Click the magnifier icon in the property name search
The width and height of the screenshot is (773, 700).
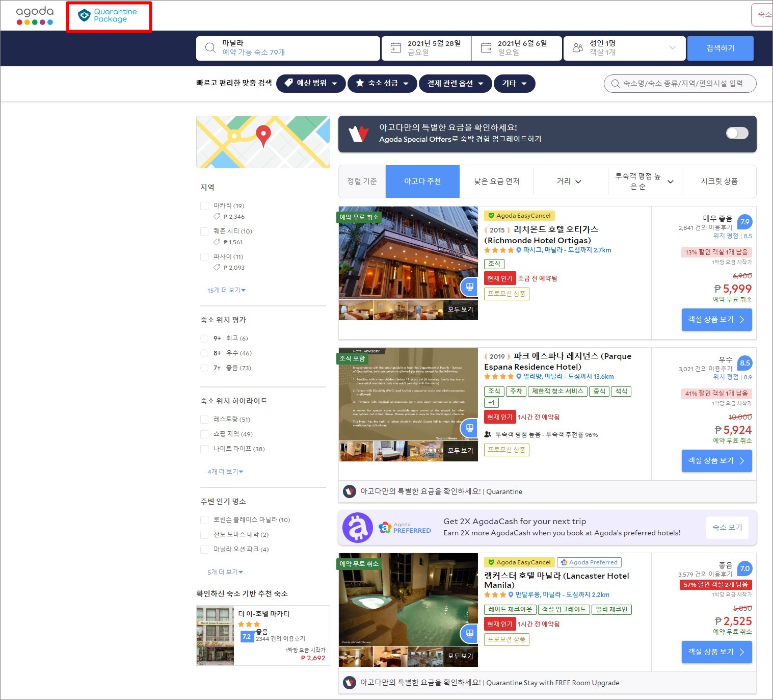pos(616,84)
